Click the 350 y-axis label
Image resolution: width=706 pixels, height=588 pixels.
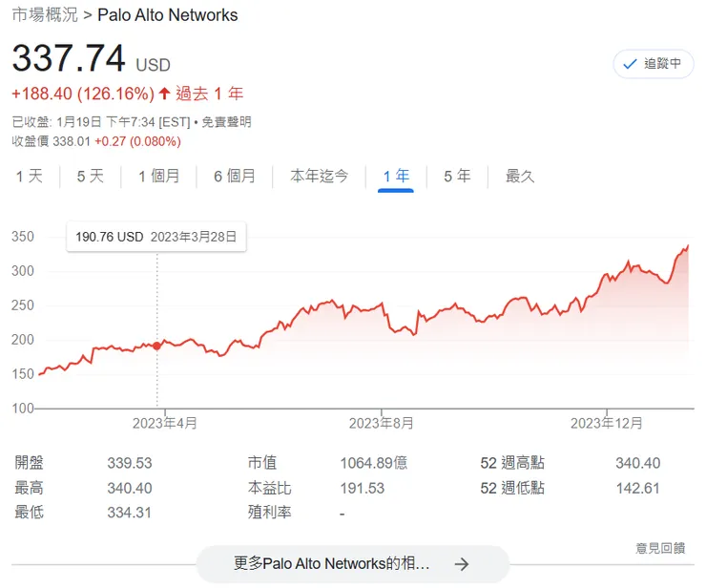tap(23, 237)
